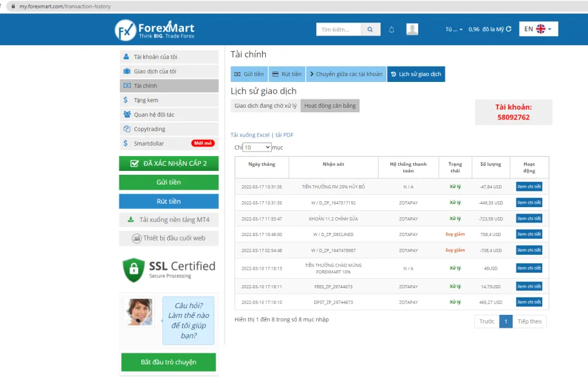Click the Giao dịch của tôi briefcase icon
The width and height of the screenshot is (588, 387).
(127, 71)
